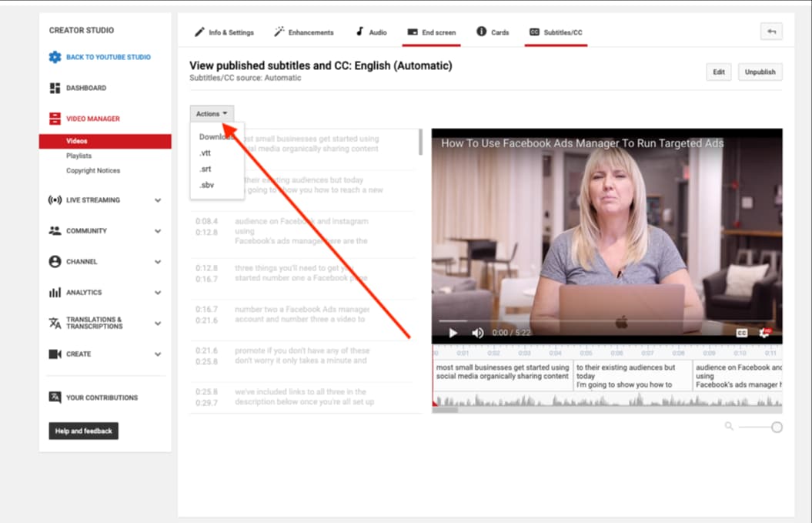Screen dimensions: 812x523
Task: Expand the Create section chevron
Action: (158, 354)
